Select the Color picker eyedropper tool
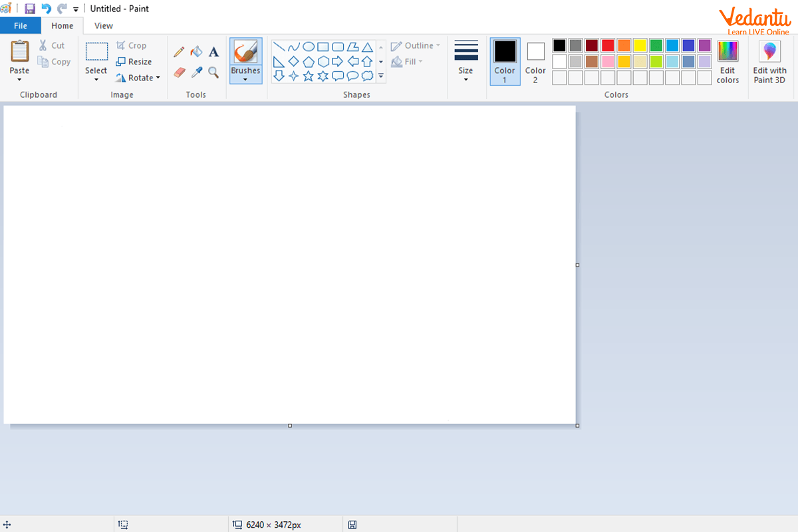 pyautogui.click(x=196, y=72)
